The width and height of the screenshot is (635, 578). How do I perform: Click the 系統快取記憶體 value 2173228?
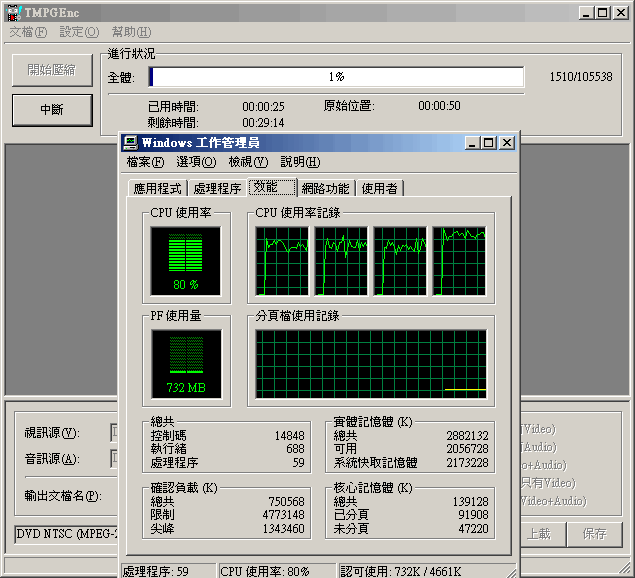tap(467, 463)
